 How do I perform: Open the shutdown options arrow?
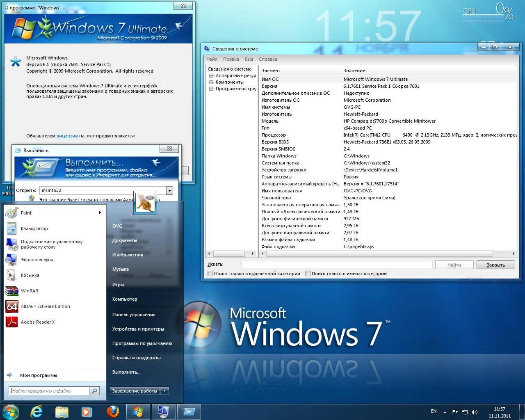(165, 391)
